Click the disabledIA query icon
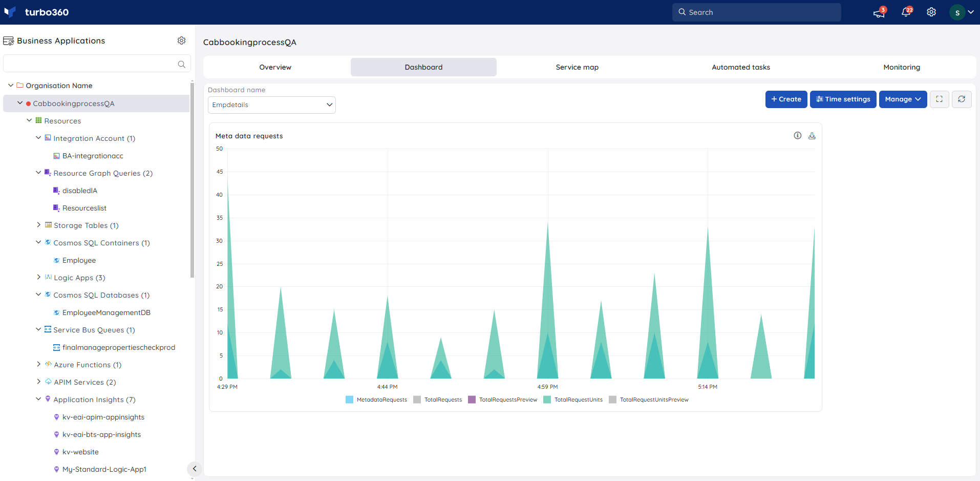The image size is (980, 481). (57, 191)
